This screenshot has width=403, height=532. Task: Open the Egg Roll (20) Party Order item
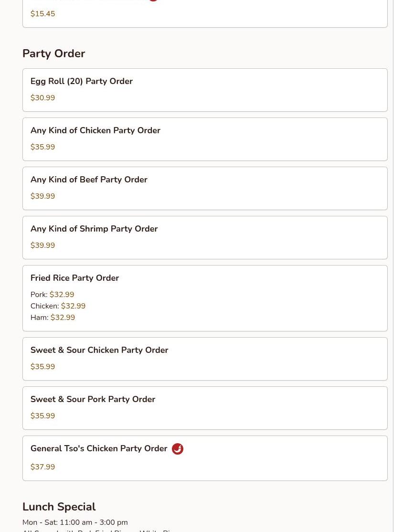click(82, 82)
